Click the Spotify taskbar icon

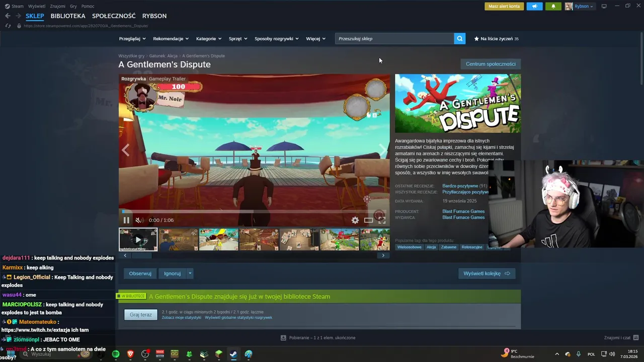coord(116,354)
